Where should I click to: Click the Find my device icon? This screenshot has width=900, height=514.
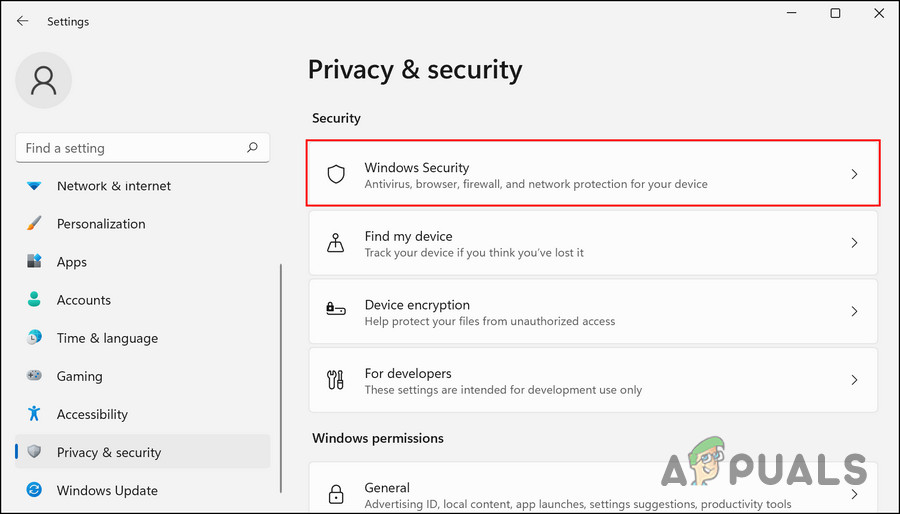click(x=336, y=243)
